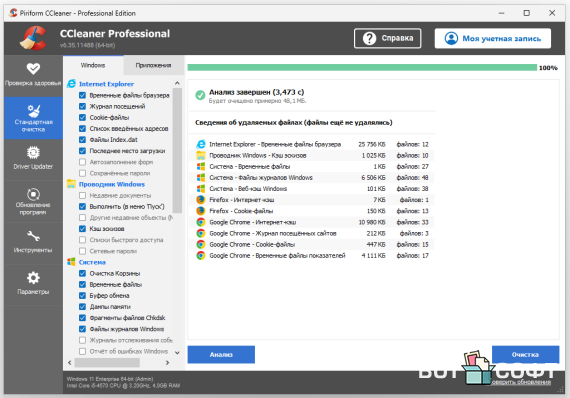Click the Анализ button
Viewport: 570px width, 398px height.
pos(221,354)
